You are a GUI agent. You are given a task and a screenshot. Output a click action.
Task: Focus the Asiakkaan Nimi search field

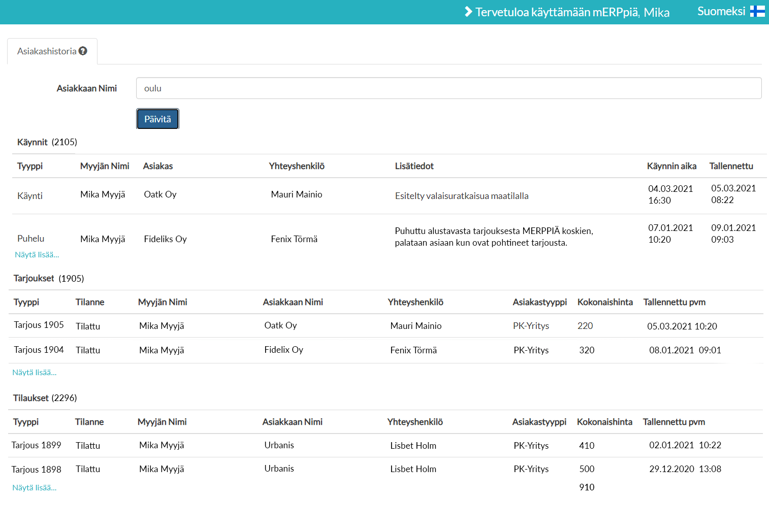coord(448,88)
